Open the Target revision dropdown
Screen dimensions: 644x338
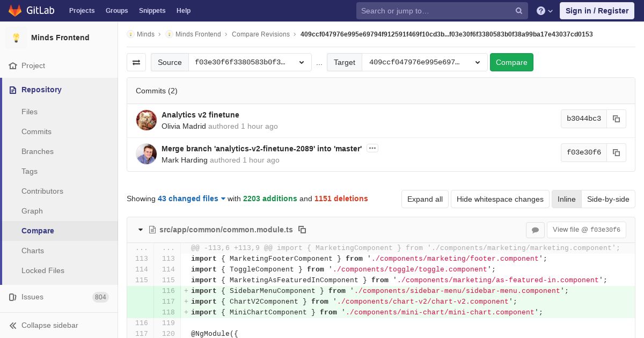pyautogui.click(x=425, y=62)
